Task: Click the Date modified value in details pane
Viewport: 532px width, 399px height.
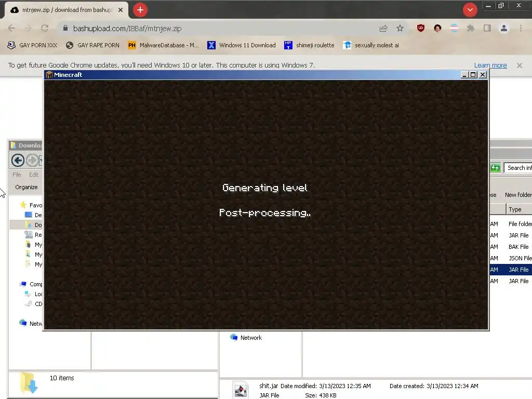Action: click(x=345, y=386)
